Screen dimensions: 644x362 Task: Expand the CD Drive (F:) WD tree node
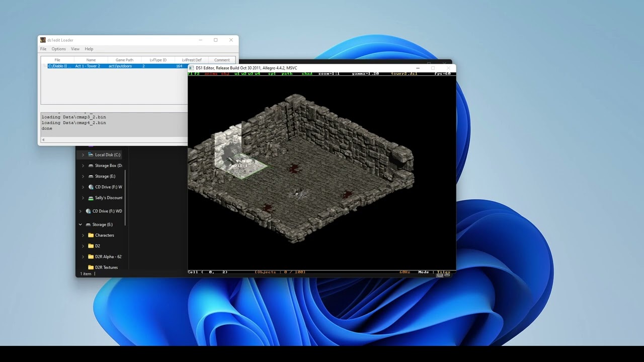coord(80,211)
